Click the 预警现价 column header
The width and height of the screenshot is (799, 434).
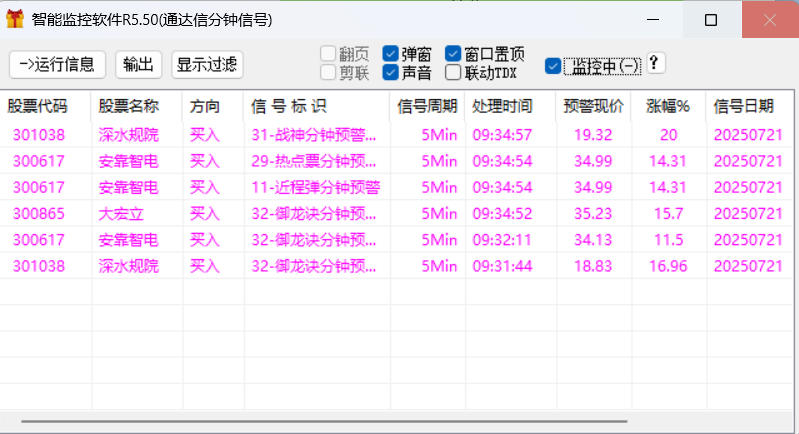(593, 106)
